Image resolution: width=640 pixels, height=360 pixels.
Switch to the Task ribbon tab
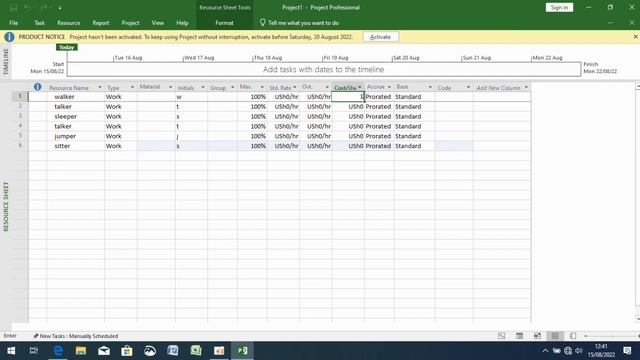(x=39, y=23)
